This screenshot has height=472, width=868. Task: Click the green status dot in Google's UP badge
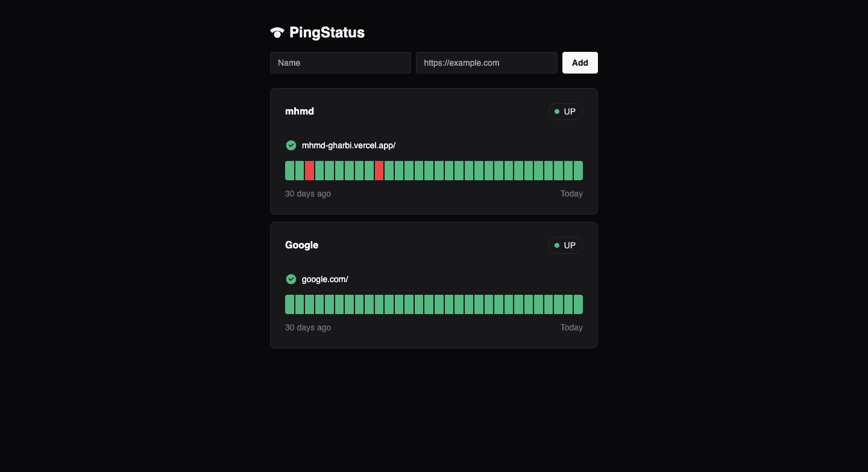click(556, 245)
